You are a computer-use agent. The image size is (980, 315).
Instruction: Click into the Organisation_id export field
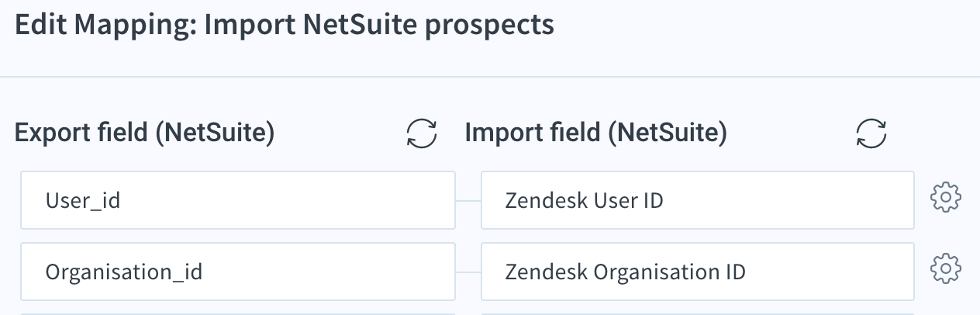coord(238,272)
